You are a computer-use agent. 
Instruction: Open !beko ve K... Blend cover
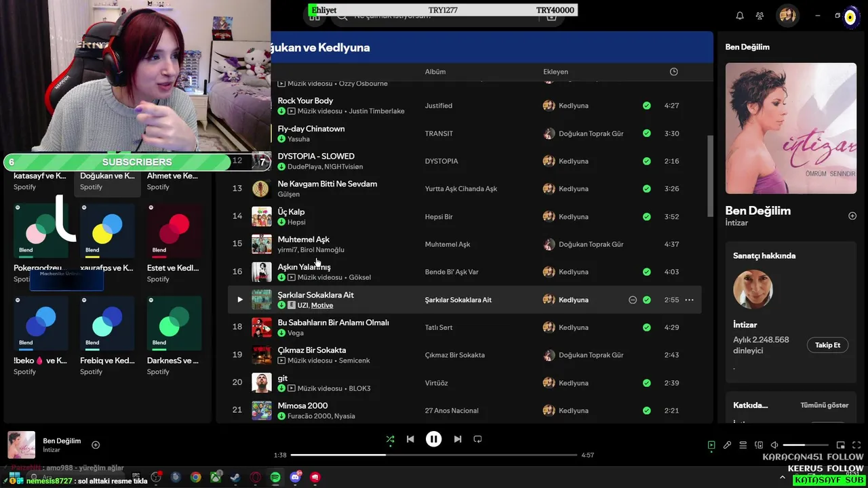[x=41, y=323]
